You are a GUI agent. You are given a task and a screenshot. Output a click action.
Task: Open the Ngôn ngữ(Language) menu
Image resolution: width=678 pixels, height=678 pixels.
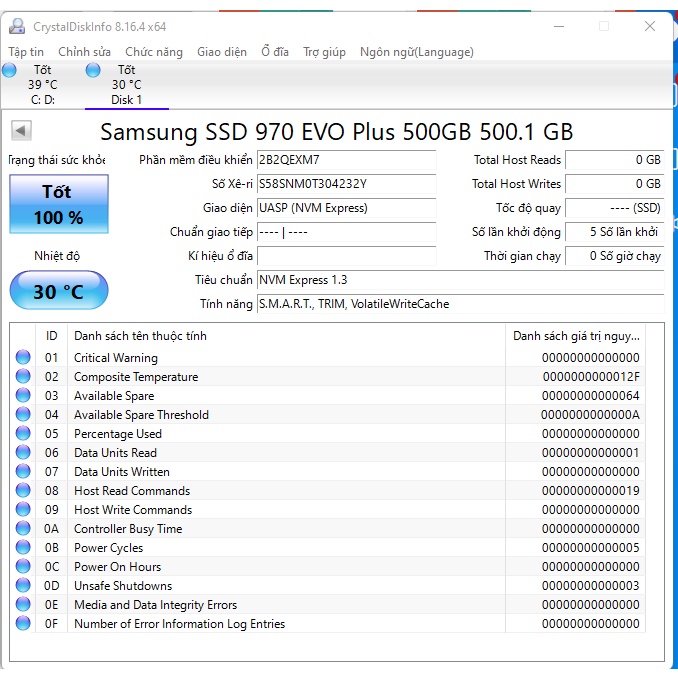[417, 52]
